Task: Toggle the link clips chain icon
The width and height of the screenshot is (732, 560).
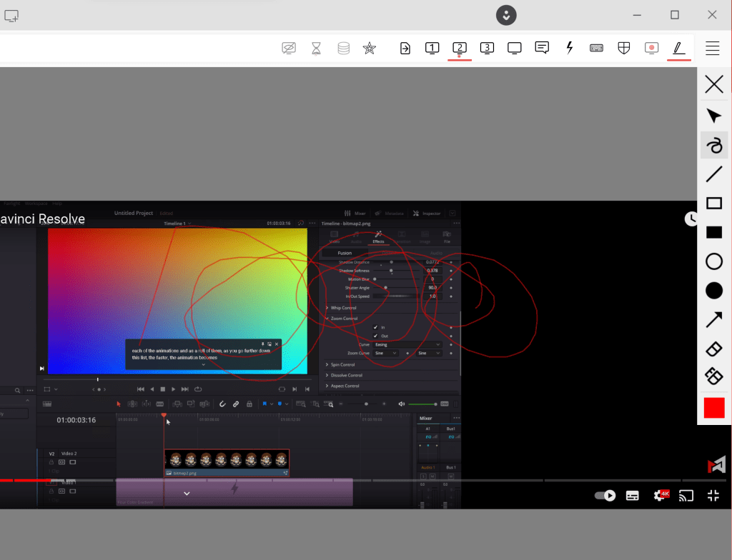Action: pos(236,404)
